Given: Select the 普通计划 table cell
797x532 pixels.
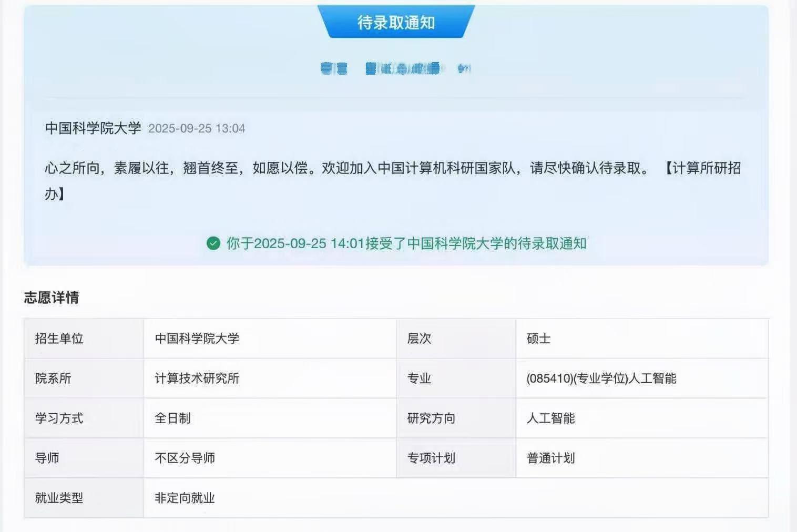Looking at the screenshot, I should tap(642, 458).
